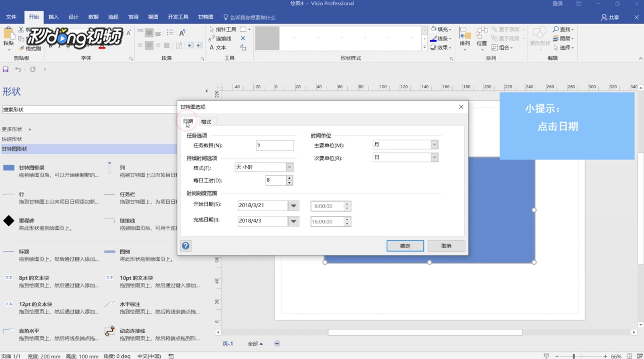
Task: Open the Gantt Chart (甘特图) ribbon tab
Action: pos(206,17)
